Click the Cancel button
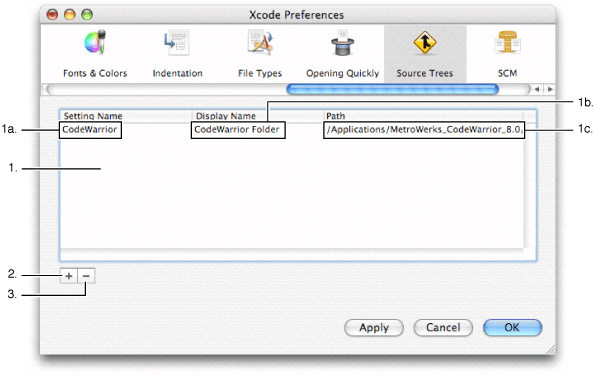The height and width of the screenshot is (377, 595). point(443,327)
